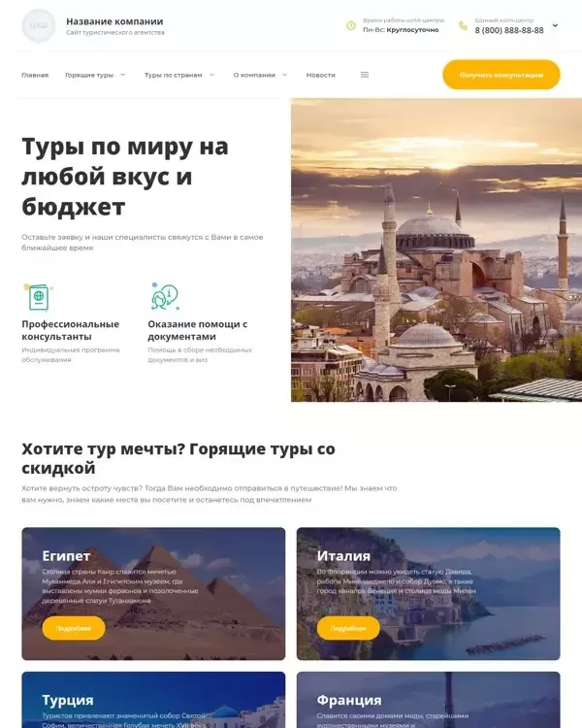Select the Франция tour card
Viewport: 582px width, 728px height.
pos(429,700)
